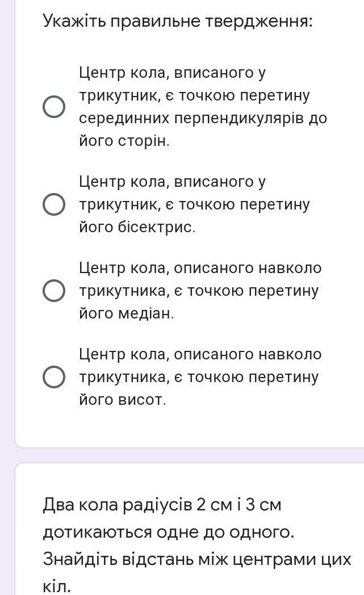Select the radio button for 'його бісектрис' option
The height and width of the screenshot is (595, 364).
(53, 204)
